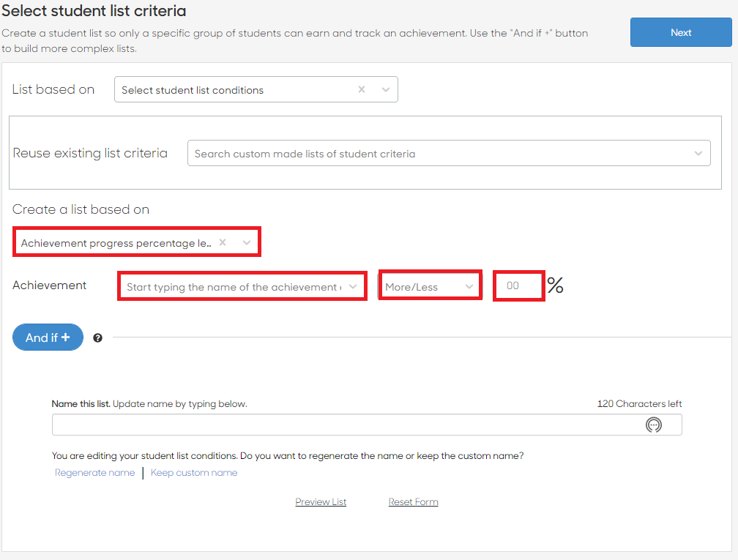This screenshot has height=560, width=738.
Task: Open the 'Achievement progress percentage' dropdown arrow
Action: point(247,243)
